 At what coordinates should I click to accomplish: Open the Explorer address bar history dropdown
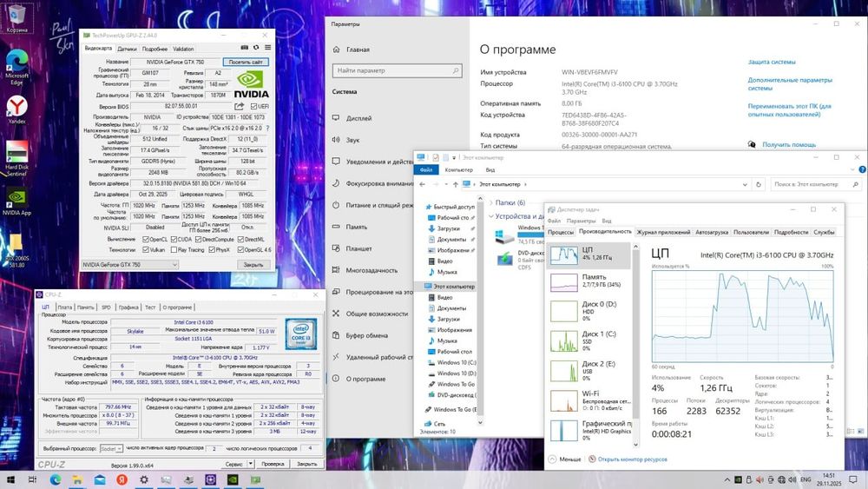click(x=745, y=184)
